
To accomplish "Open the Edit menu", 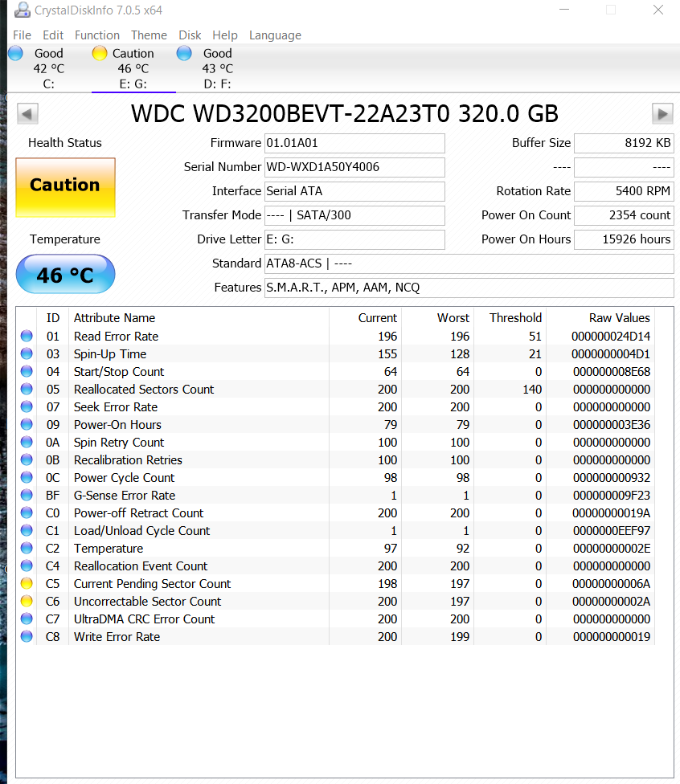I will point(53,35).
